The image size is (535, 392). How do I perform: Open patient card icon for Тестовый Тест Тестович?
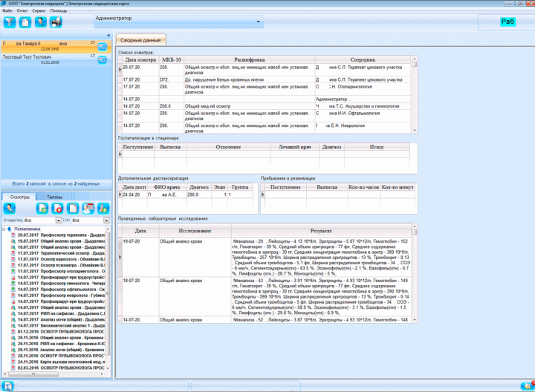[102, 60]
